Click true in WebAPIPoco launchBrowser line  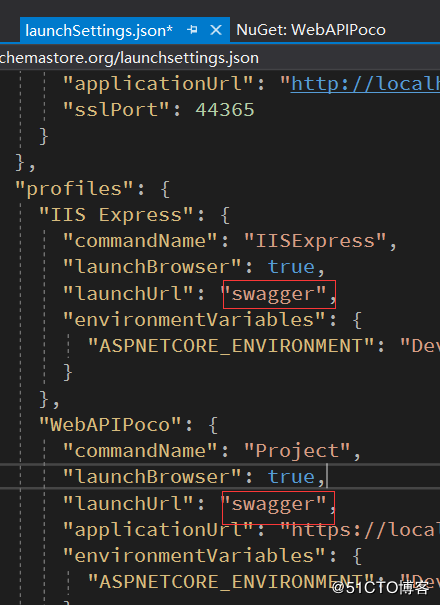pyautogui.click(x=291, y=477)
